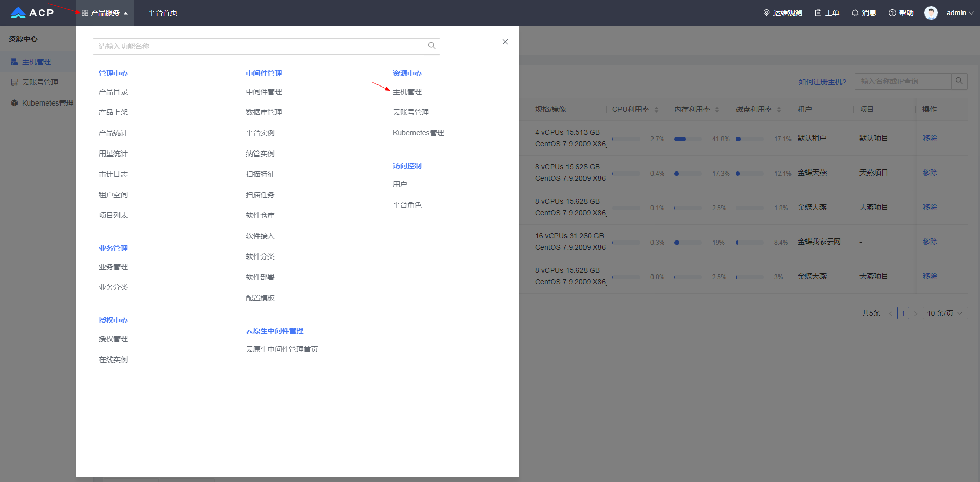
Task: Open 配置模板 menu entry
Action: pos(261,298)
